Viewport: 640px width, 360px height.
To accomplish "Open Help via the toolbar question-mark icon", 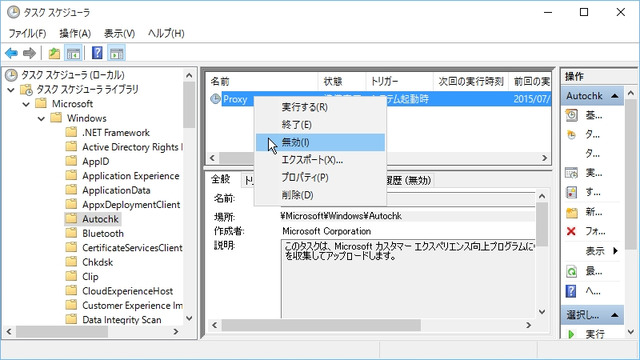I will pos(97,53).
